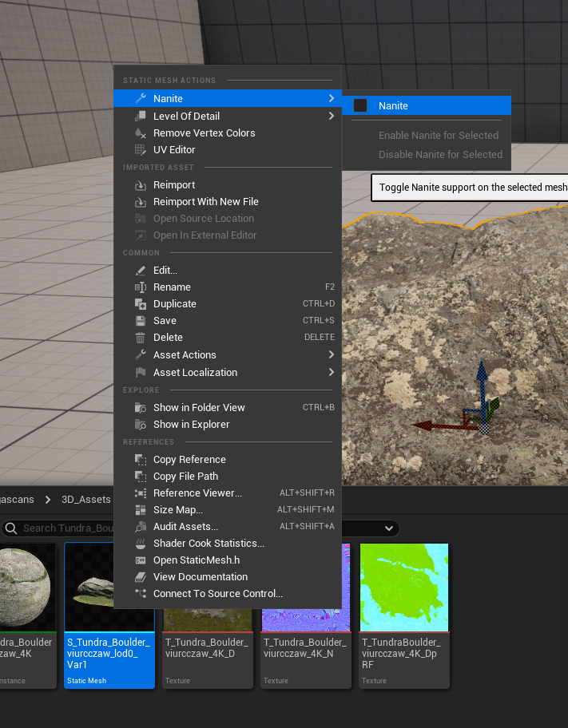Expand the Nanite submenu arrow

(x=331, y=98)
